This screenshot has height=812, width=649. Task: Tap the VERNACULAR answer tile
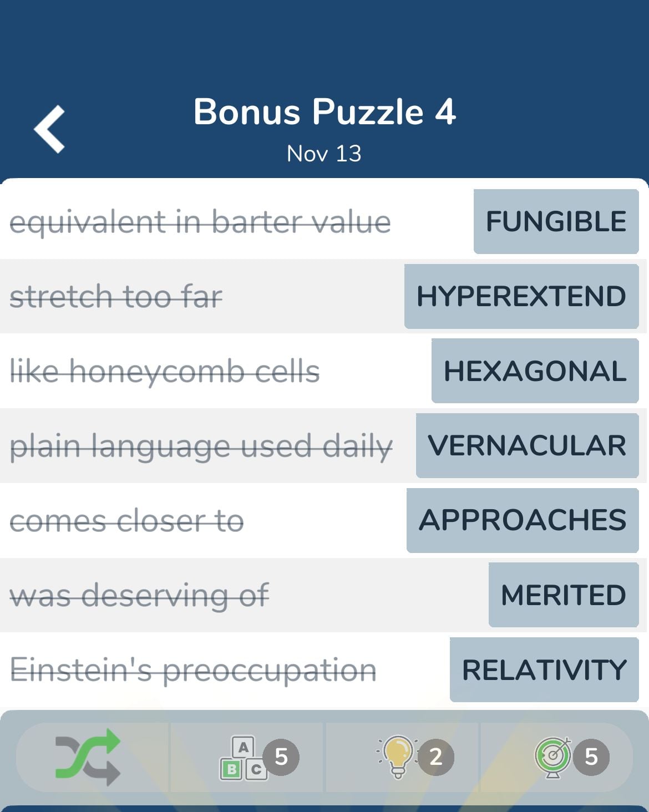click(x=528, y=445)
